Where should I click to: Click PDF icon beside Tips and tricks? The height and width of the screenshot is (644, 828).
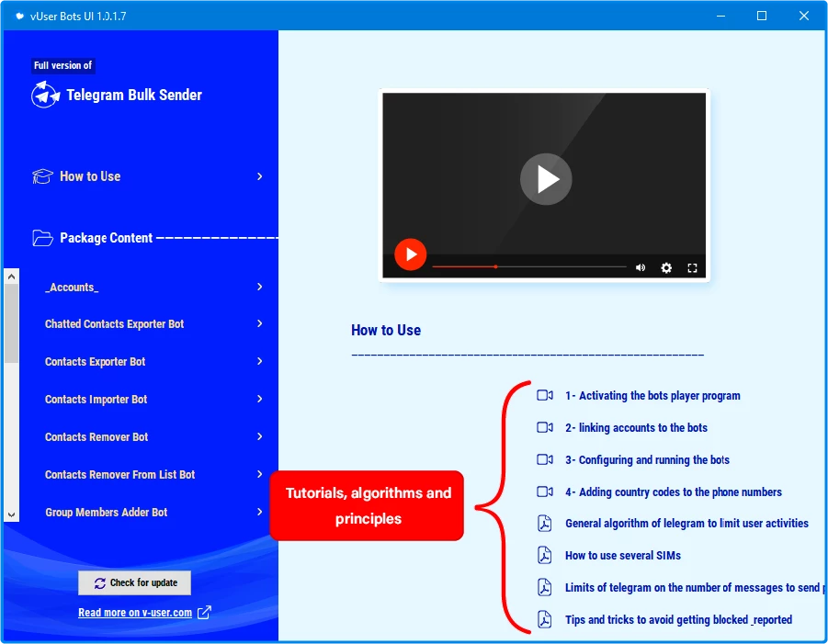coord(544,619)
